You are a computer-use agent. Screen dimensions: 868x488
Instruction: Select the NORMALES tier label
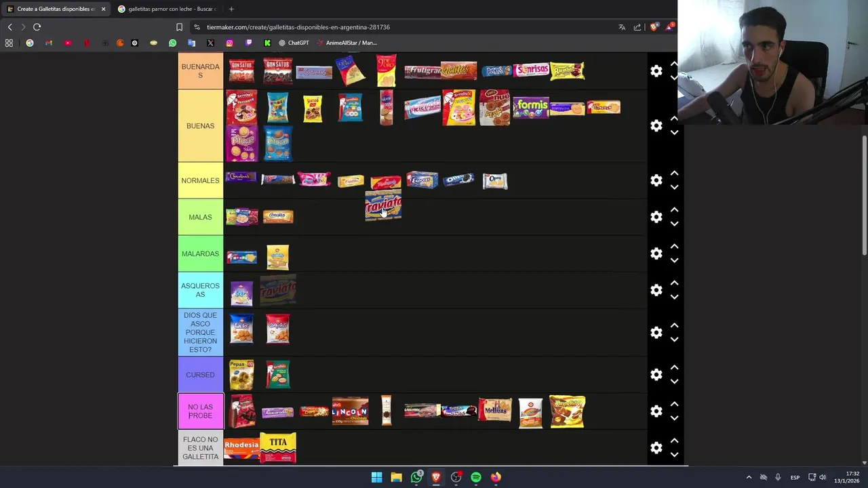(x=201, y=180)
